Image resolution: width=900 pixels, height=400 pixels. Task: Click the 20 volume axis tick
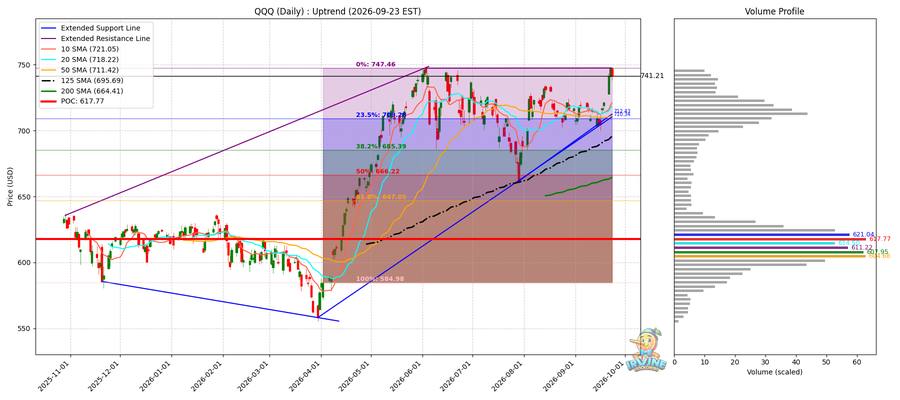coord(735,362)
